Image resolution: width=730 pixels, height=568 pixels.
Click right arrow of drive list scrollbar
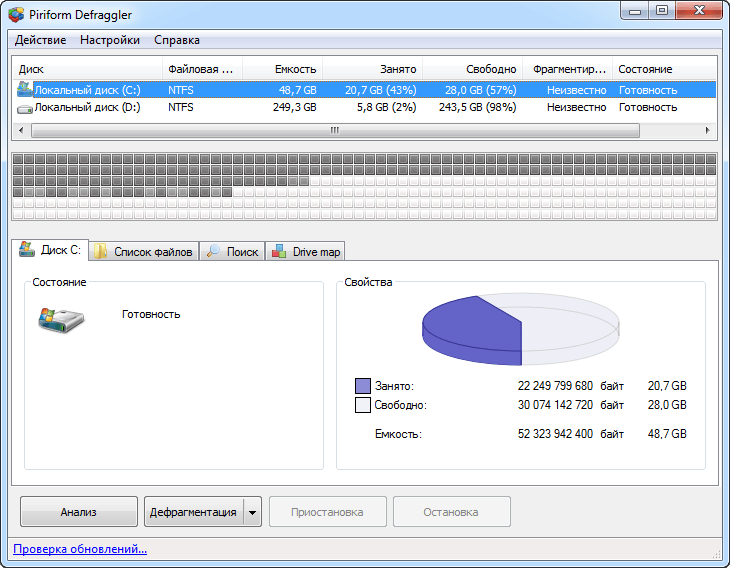(x=710, y=130)
